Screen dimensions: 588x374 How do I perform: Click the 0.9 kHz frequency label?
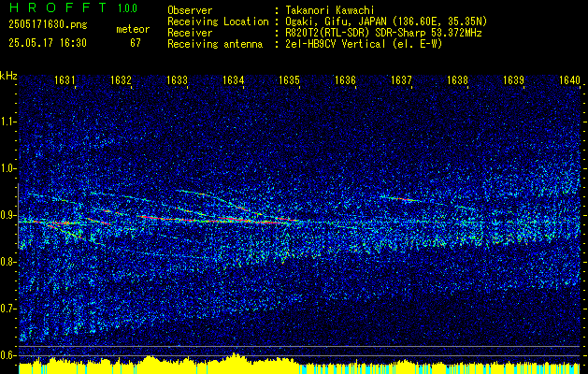7,215
